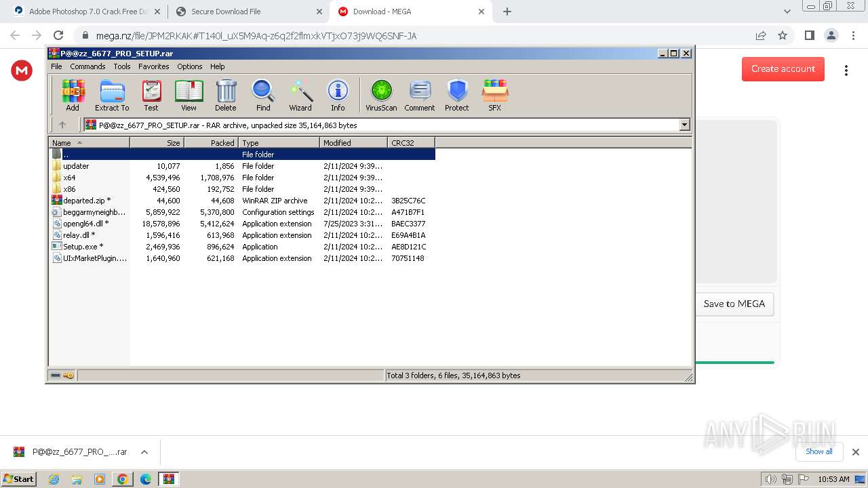The width and height of the screenshot is (868, 488).
Task: Open the Windows Start menu
Action: [19, 479]
